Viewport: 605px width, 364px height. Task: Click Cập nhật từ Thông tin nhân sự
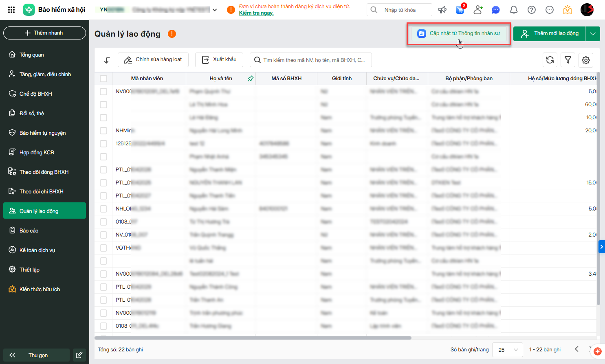point(459,33)
